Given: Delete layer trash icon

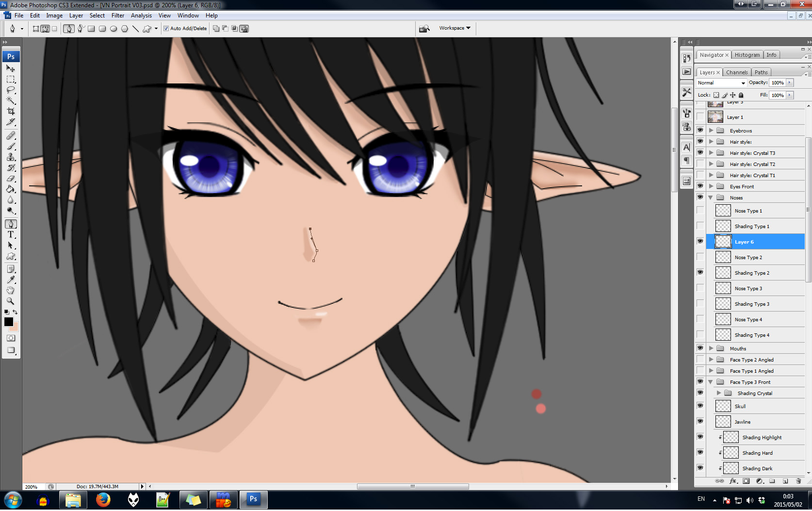Looking at the screenshot, I should pos(798,481).
